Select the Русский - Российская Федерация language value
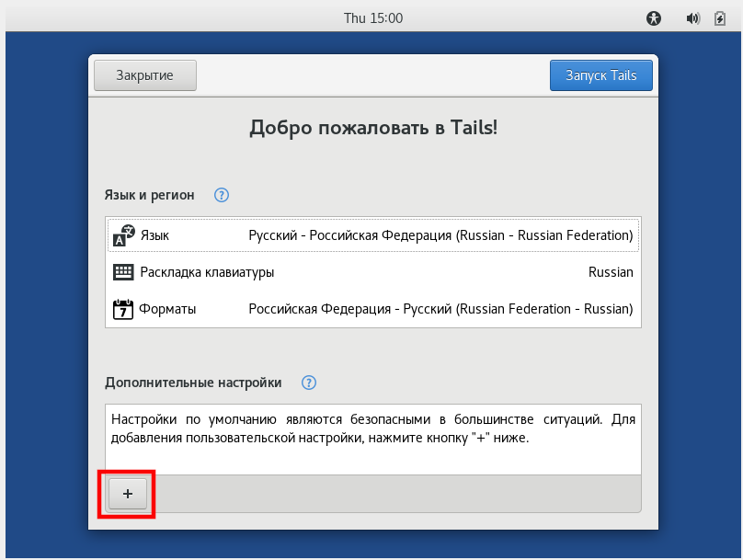Viewport: 743px width, 560px height. click(440, 235)
